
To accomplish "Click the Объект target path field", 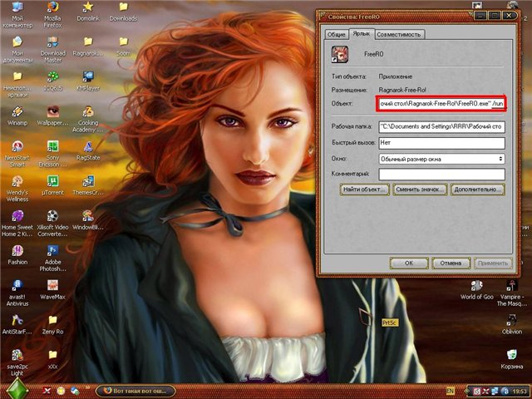I will coord(441,103).
